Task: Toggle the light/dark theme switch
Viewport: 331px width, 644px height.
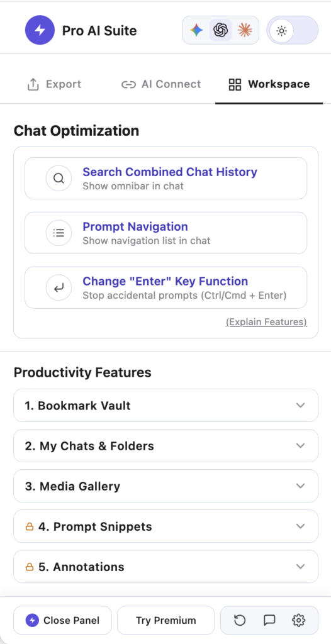Action: 293,30
